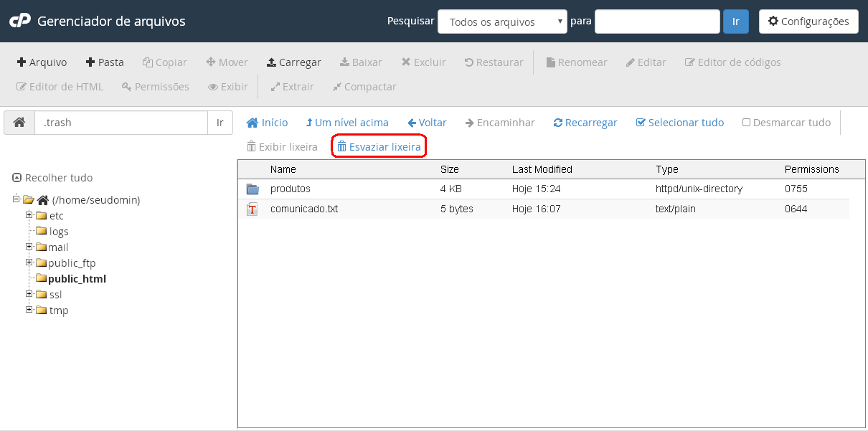The width and height of the screenshot is (868, 431).
Task: Empty the trash with Esvaziar lixeira
Action: 379,146
